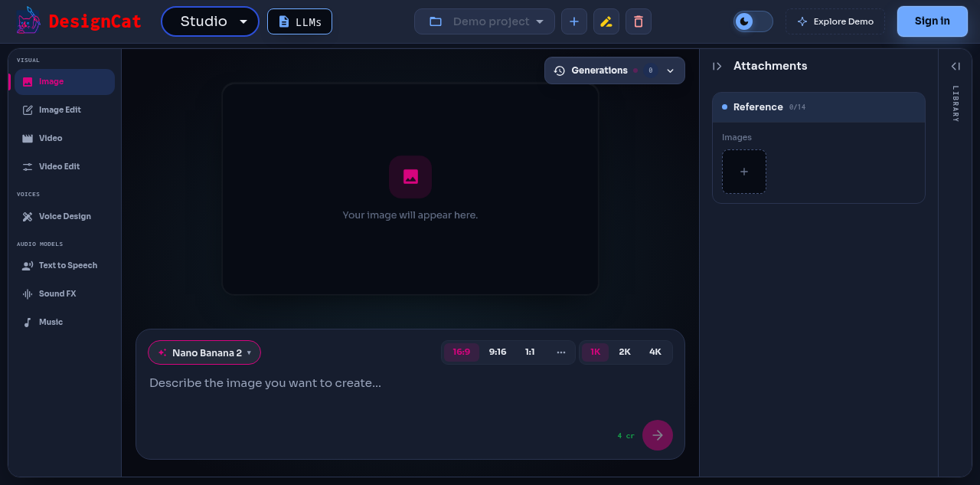
Task: Click the DesignCat cat logo
Action: (29, 21)
